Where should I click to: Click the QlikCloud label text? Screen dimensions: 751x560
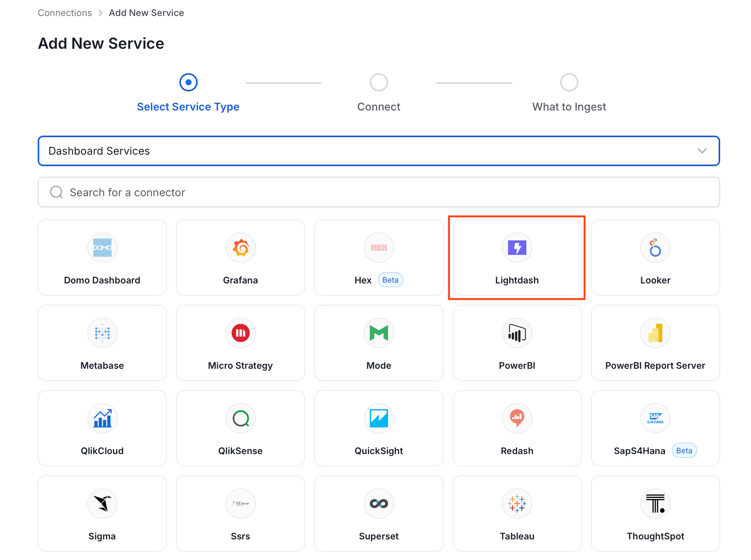coord(102,451)
